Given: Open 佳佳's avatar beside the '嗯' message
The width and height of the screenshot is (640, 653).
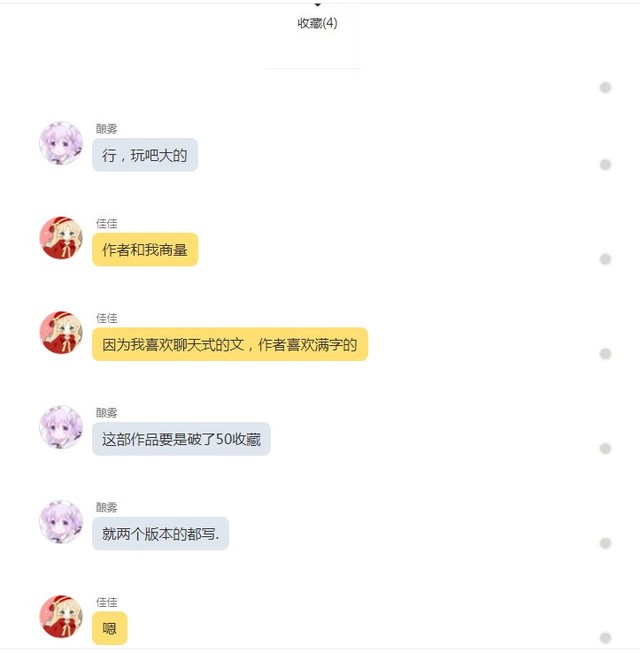Looking at the screenshot, I should [x=61, y=616].
